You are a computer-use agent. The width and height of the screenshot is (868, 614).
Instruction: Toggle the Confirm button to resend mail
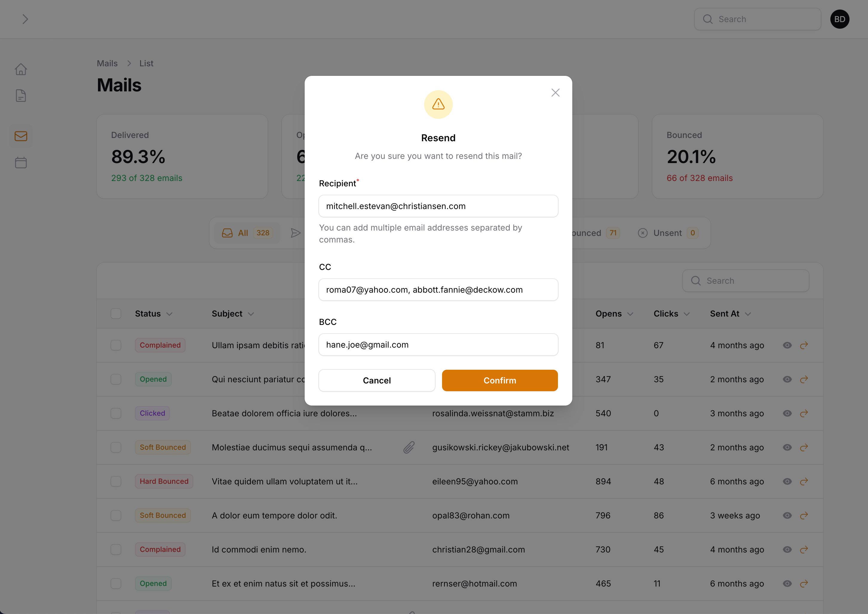pyautogui.click(x=500, y=380)
